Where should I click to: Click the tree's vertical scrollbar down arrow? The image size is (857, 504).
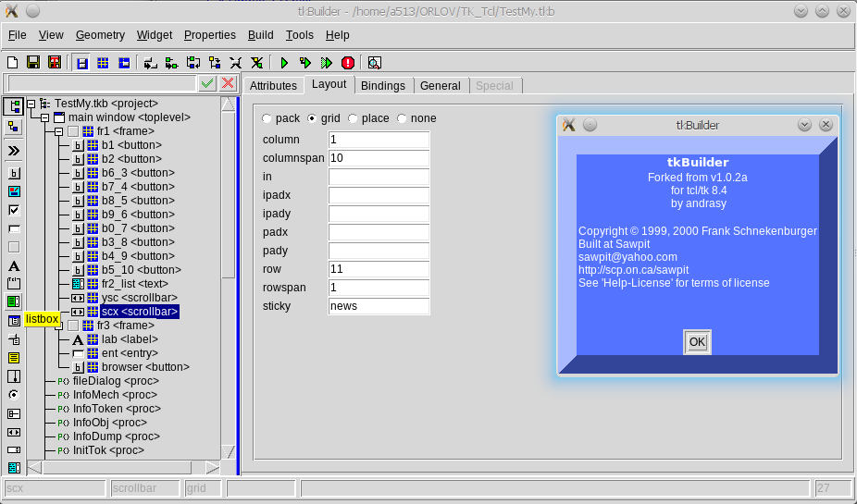[228, 451]
